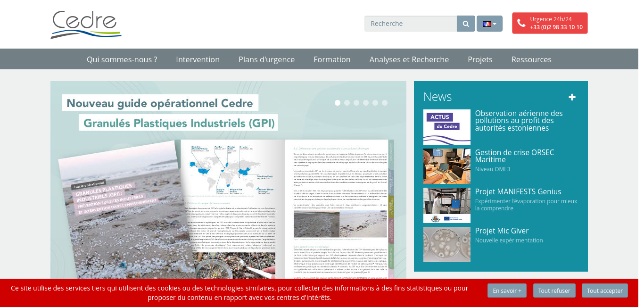The width and height of the screenshot is (644, 307).
Task: Open the Formation menu
Action: (332, 59)
